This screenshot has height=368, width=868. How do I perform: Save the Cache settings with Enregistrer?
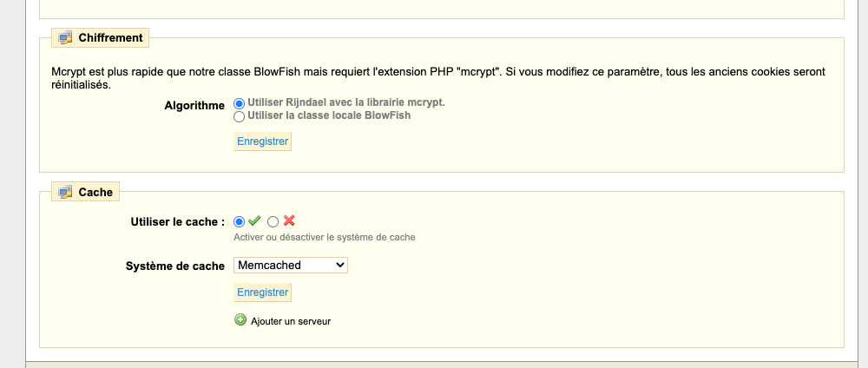(262, 292)
